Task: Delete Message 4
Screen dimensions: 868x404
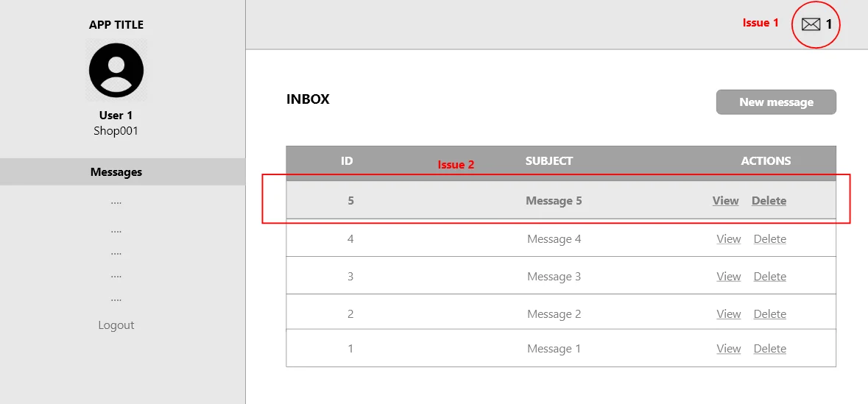Action: coord(770,239)
